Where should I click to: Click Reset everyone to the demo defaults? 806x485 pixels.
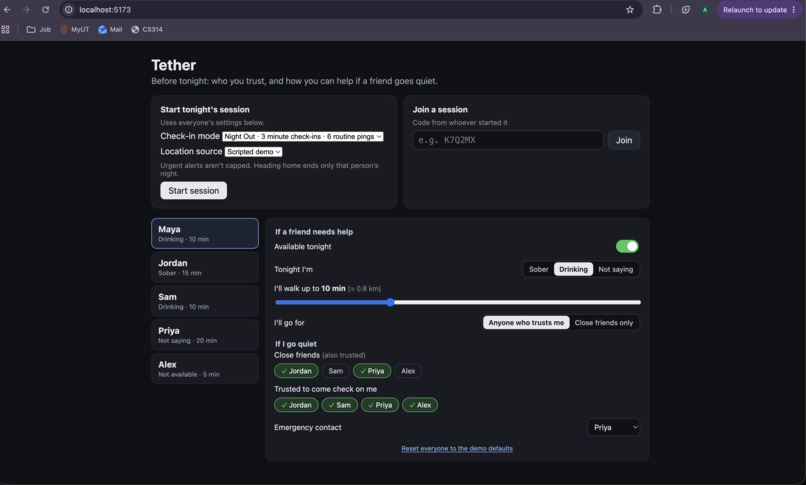(x=457, y=449)
